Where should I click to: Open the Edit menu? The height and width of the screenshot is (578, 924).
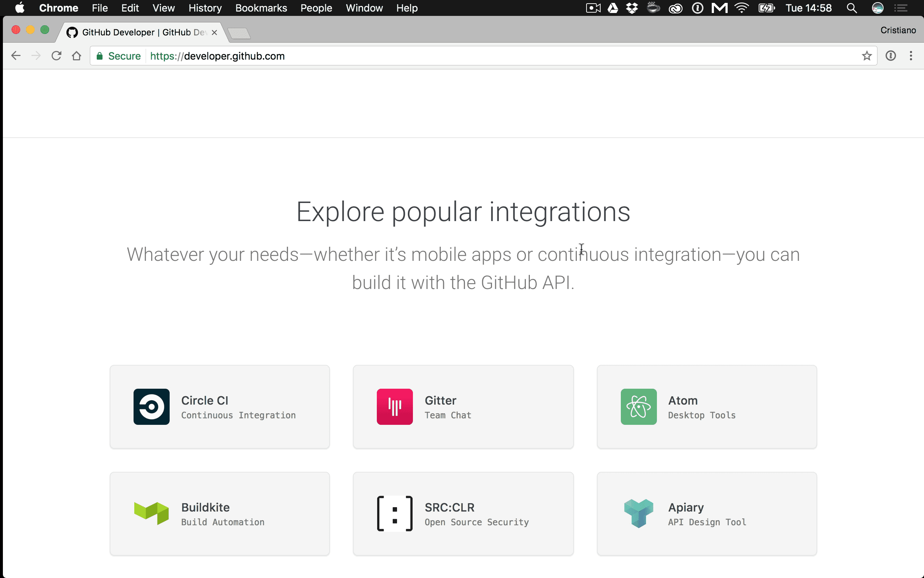[130, 8]
